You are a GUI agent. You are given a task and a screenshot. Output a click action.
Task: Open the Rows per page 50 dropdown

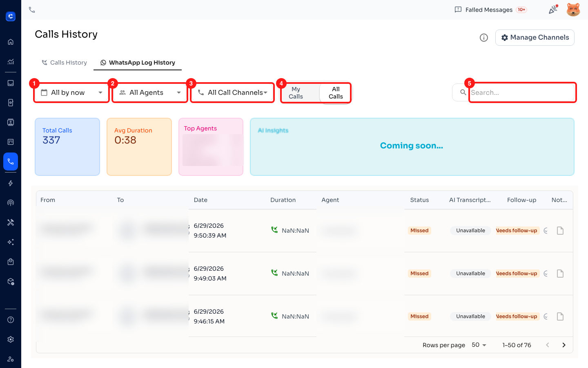click(x=479, y=345)
